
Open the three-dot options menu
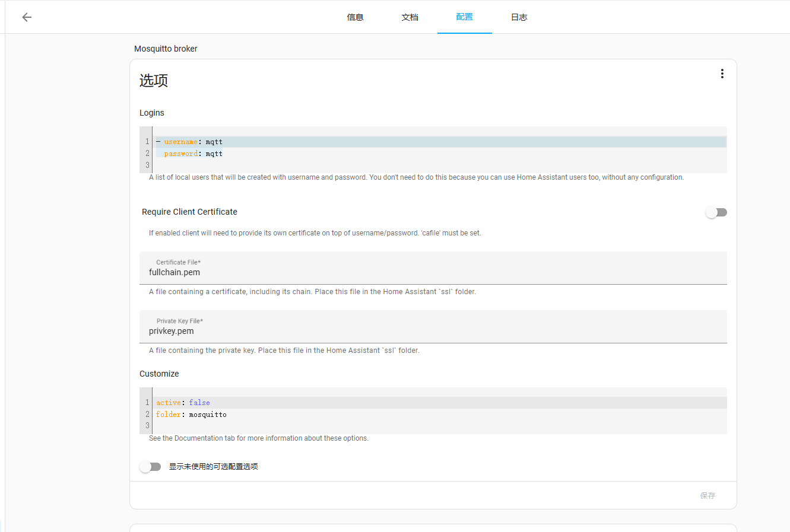click(x=722, y=74)
